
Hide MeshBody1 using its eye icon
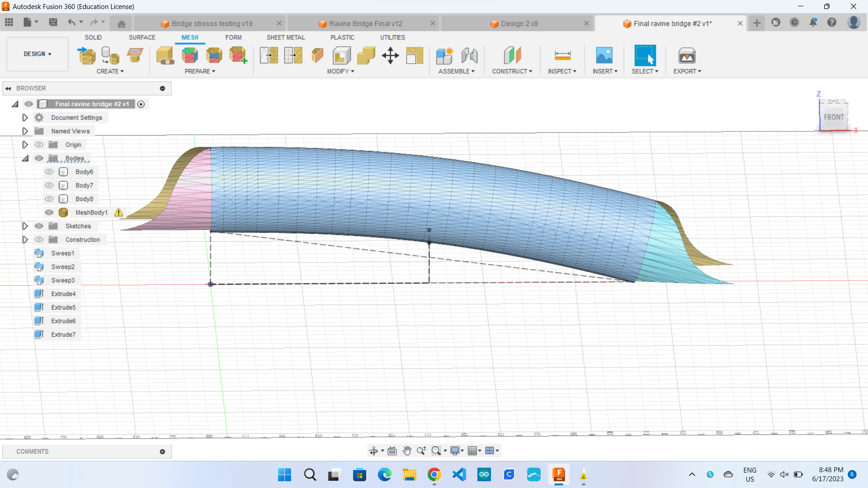(x=49, y=212)
